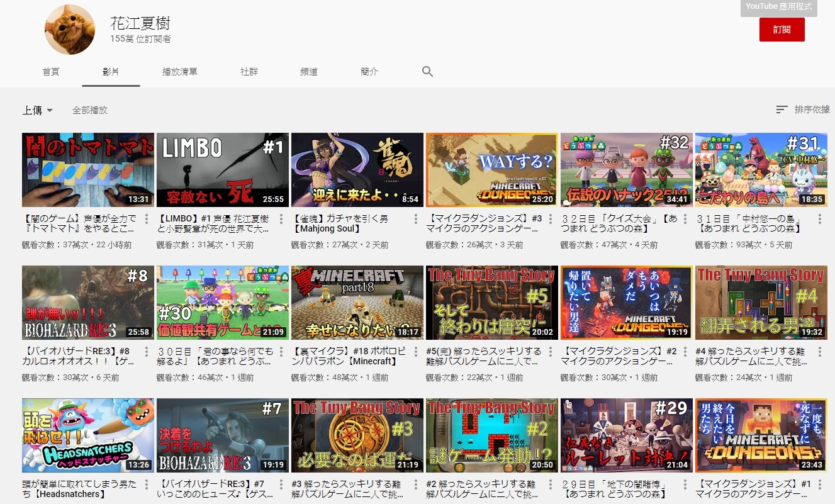Open the Headsnatchers thumbnail

pyautogui.click(x=88, y=435)
